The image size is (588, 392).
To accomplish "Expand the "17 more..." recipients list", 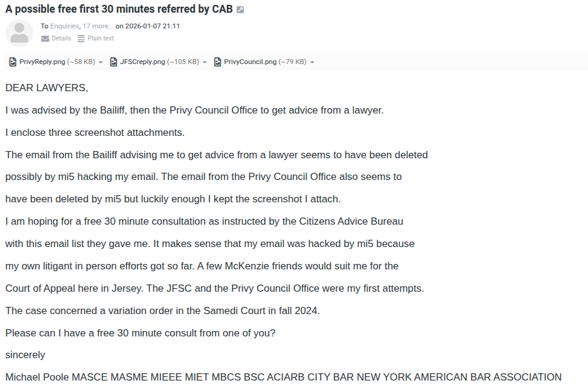I will click(x=98, y=26).
